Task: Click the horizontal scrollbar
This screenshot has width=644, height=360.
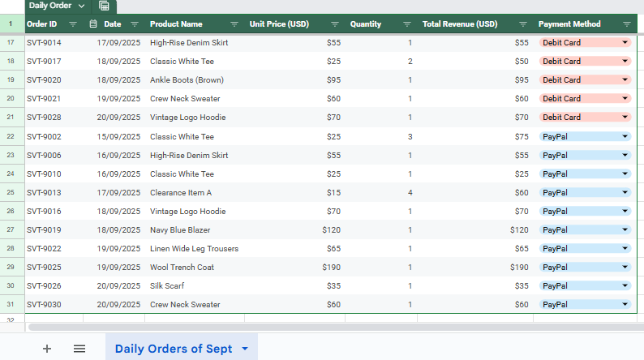Action: click(335, 327)
